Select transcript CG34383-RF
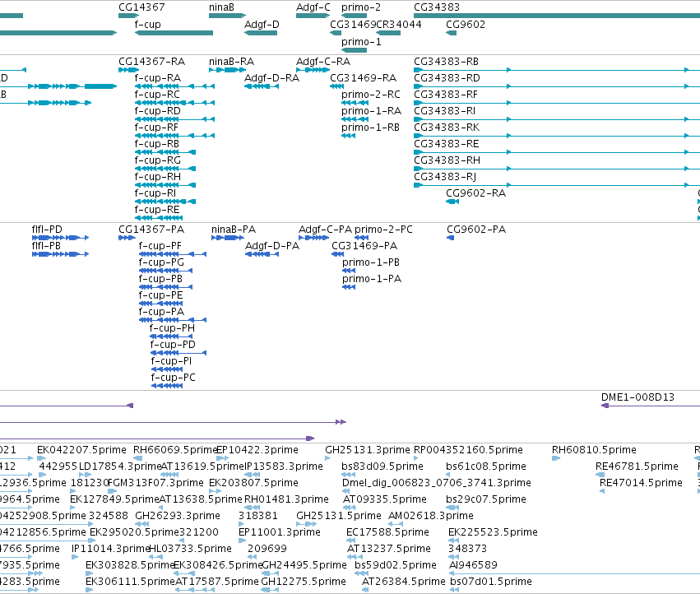Image resolution: width=700 pixels, height=594 pixels. [446, 95]
